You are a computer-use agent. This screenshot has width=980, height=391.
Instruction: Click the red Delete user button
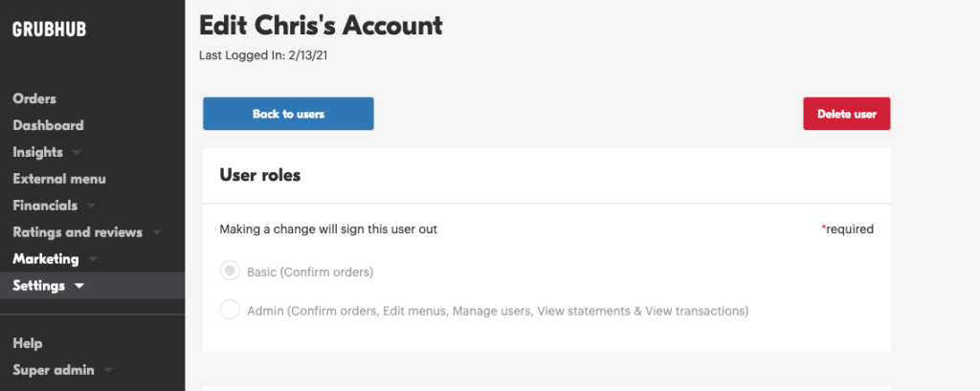click(847, 114)
